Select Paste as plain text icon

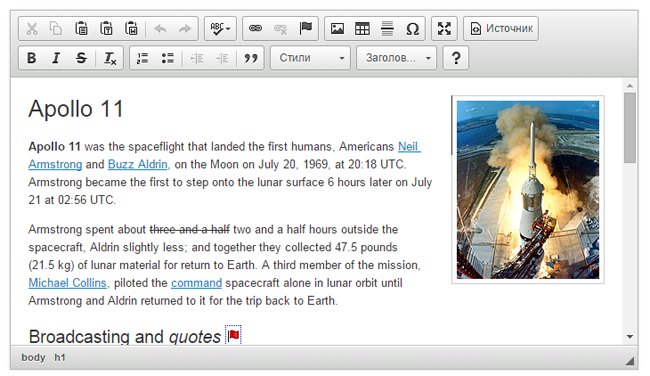(x=107, y=29)
